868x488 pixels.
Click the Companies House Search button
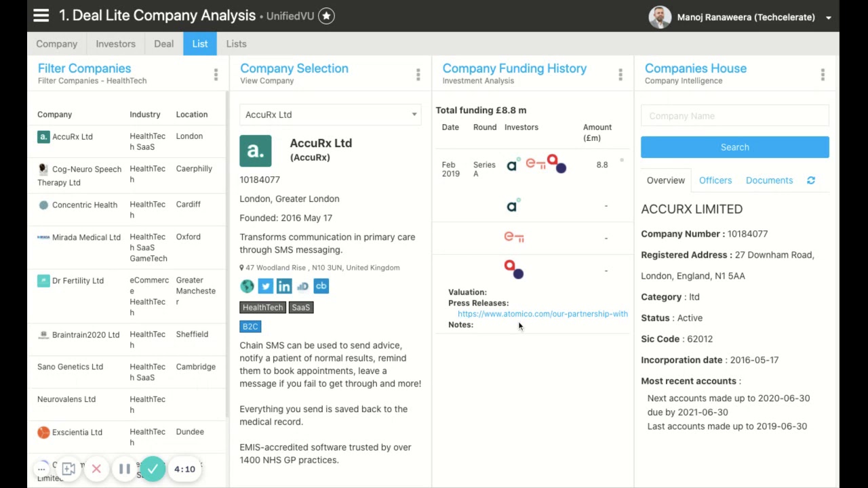point(734,147)
